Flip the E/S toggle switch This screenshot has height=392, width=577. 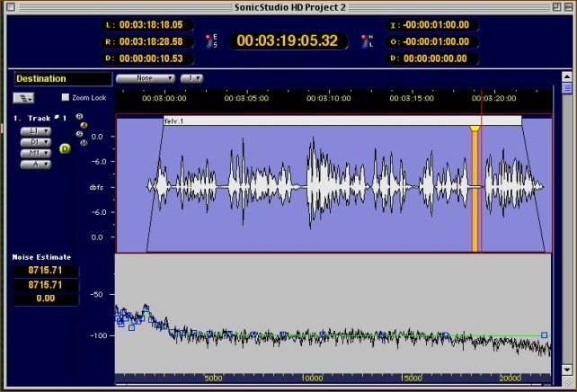click(x=209, y=40)
